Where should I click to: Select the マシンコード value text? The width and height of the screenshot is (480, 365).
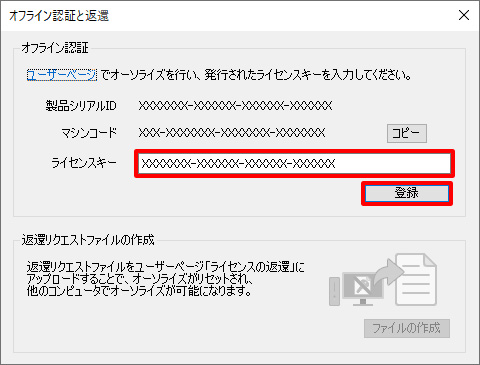232,133
